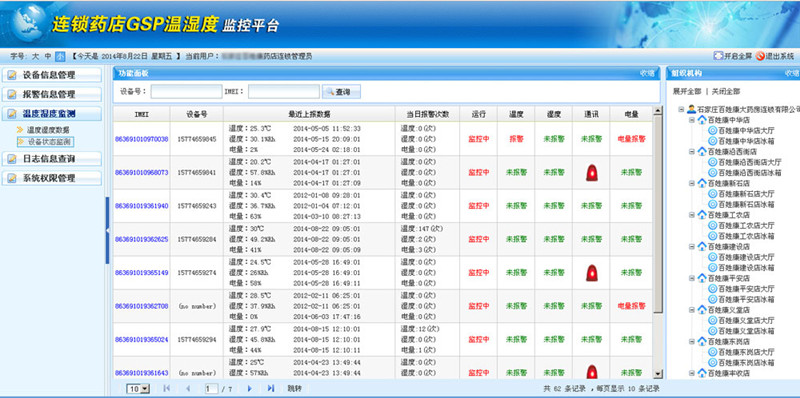Turn on fullscreen with 开启全屏

(732, 56)
